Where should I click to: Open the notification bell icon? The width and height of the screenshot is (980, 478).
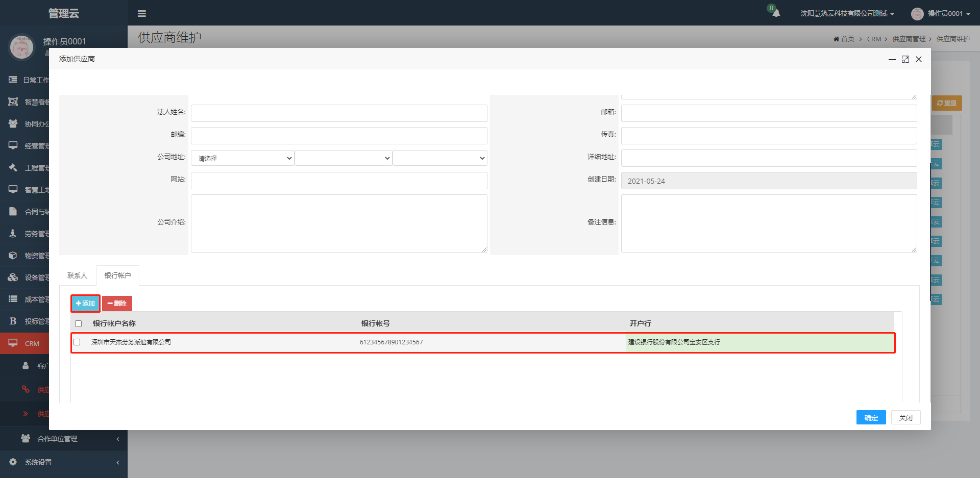click(x=776, y=13)
